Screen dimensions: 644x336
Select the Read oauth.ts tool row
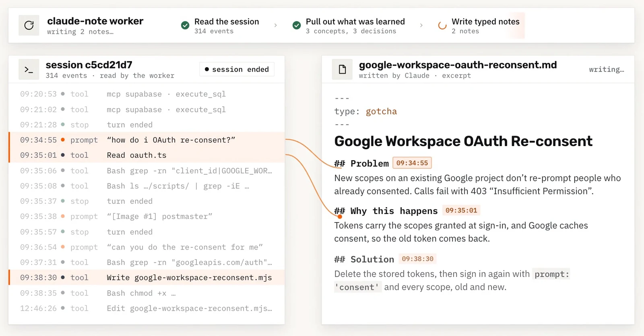click(x=147, y=155)
